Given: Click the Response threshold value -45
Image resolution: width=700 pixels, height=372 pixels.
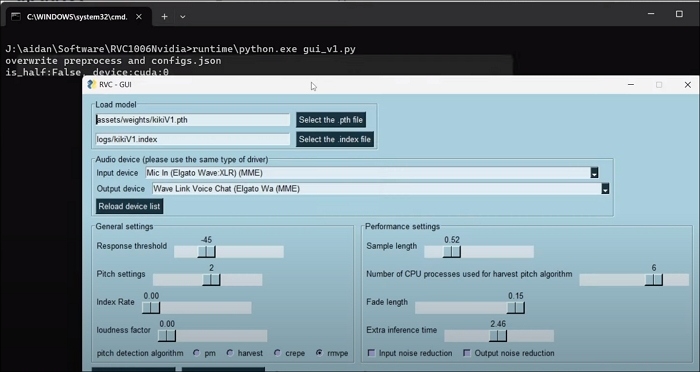Looking at the screenshot, I should click(206, 240).
